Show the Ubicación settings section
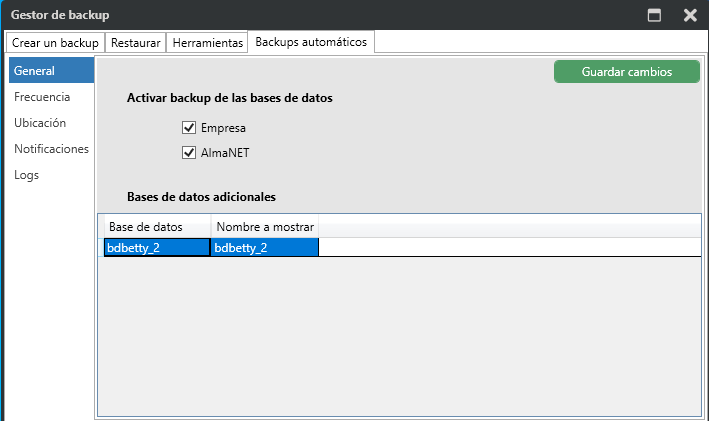 point(40,123)
